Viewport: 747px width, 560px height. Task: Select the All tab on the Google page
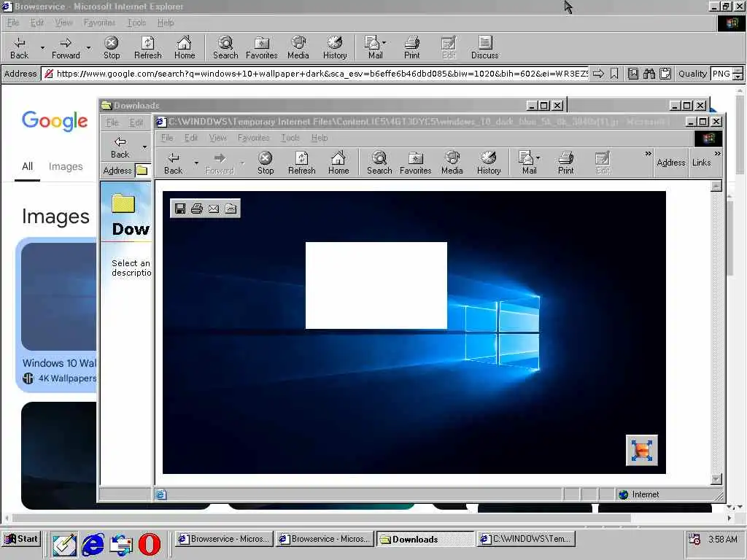click(x=27, y=166)
